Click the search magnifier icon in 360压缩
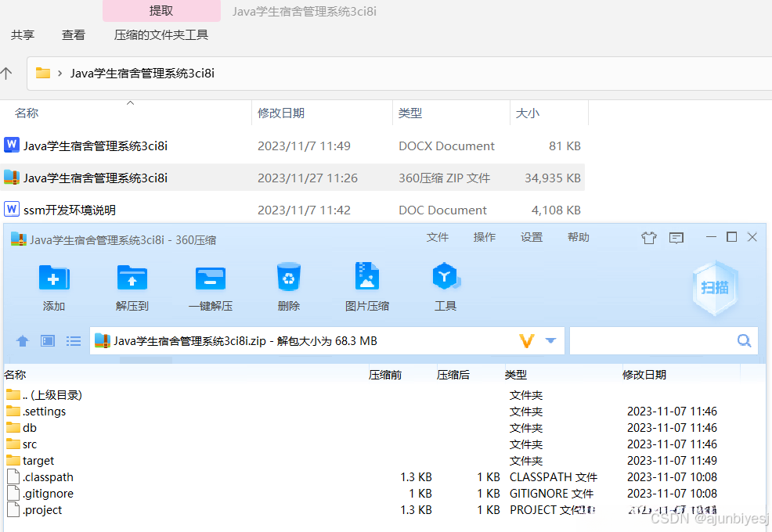 tap(744, 340)
